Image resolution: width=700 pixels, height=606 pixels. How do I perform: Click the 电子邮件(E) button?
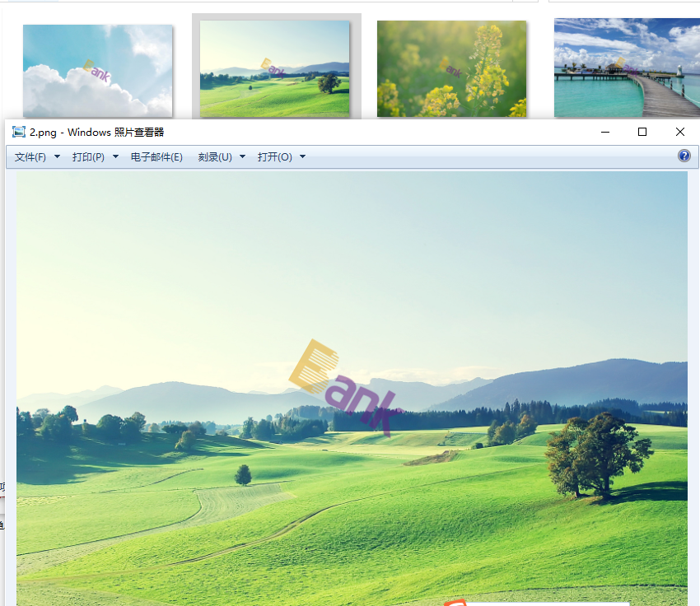pyautogui.click(x=156, y=157)
